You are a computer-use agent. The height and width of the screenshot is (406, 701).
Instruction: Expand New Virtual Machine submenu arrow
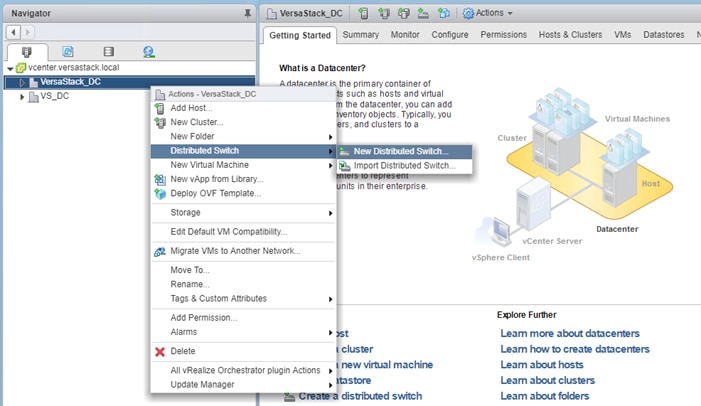click(330, 165)
